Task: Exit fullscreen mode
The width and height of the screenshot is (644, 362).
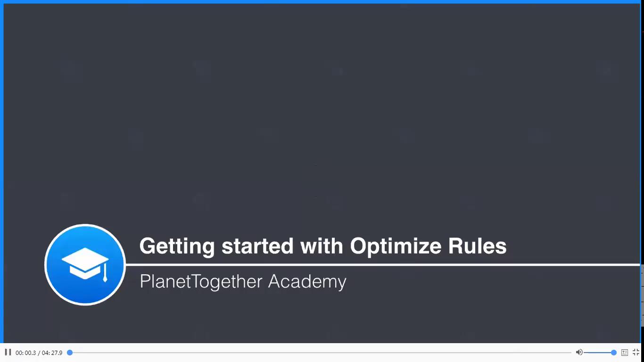Action: pos(636,352)
